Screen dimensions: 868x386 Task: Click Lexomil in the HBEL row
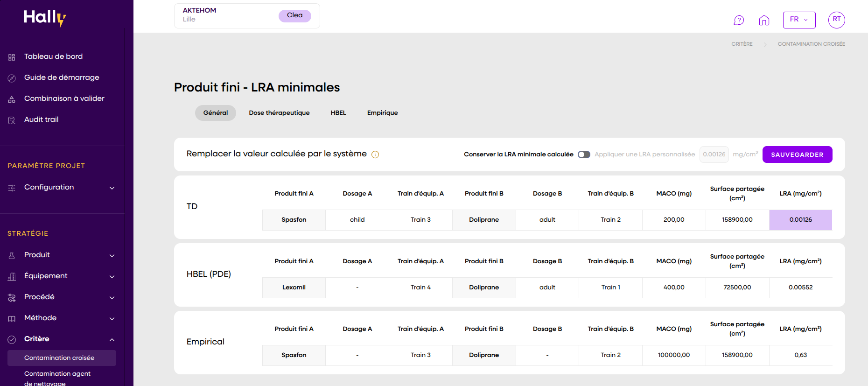coord(294,288)
